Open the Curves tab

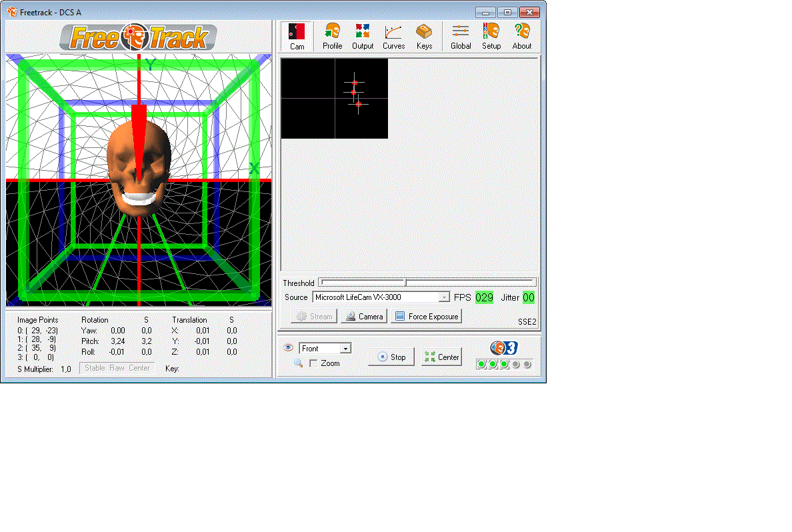tap(393, 37)
